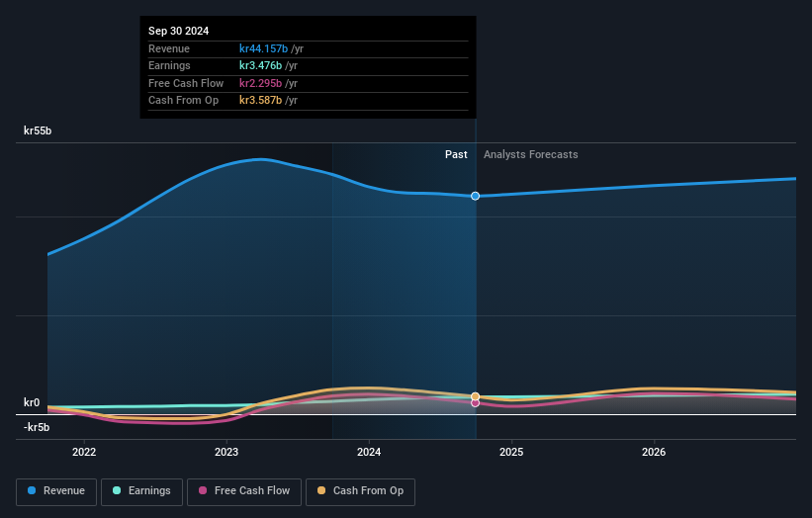This screenshot has width=812, height=518.
Task: Click the 2024 x-axis label
Action: (369, 452)
